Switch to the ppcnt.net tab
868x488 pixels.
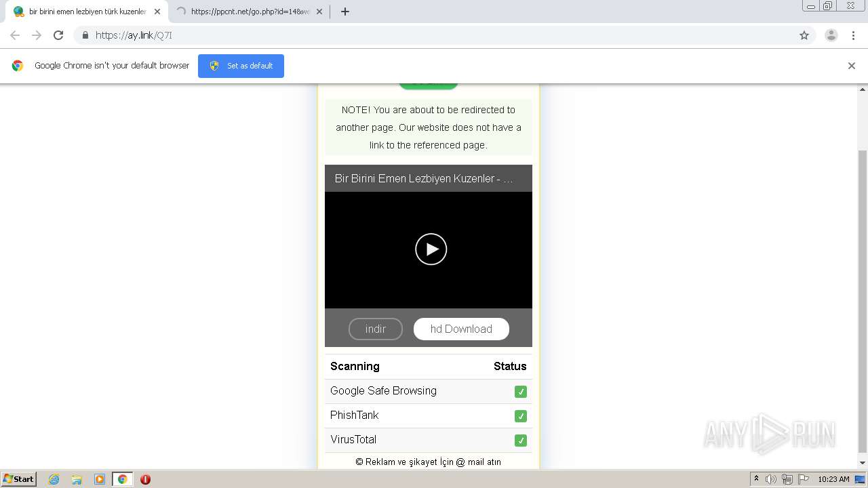(x=249, y=12)
